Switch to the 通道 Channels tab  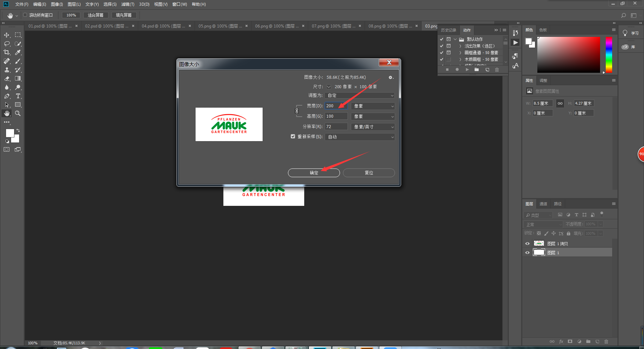[543, 204]
